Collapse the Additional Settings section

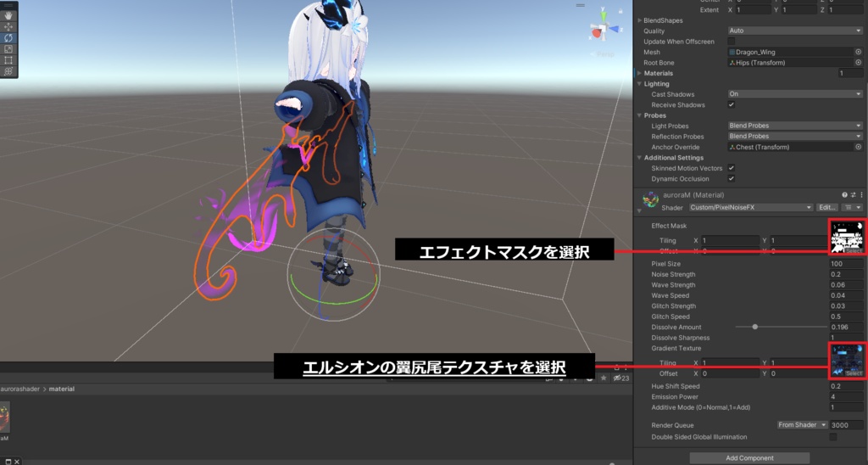pyautogui.click(x=639, y=157)
